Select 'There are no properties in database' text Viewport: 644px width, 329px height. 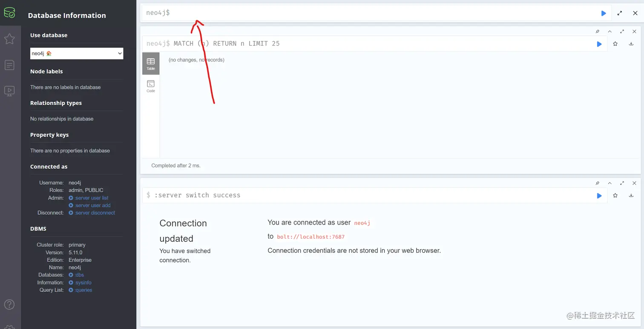pos(70,151)
